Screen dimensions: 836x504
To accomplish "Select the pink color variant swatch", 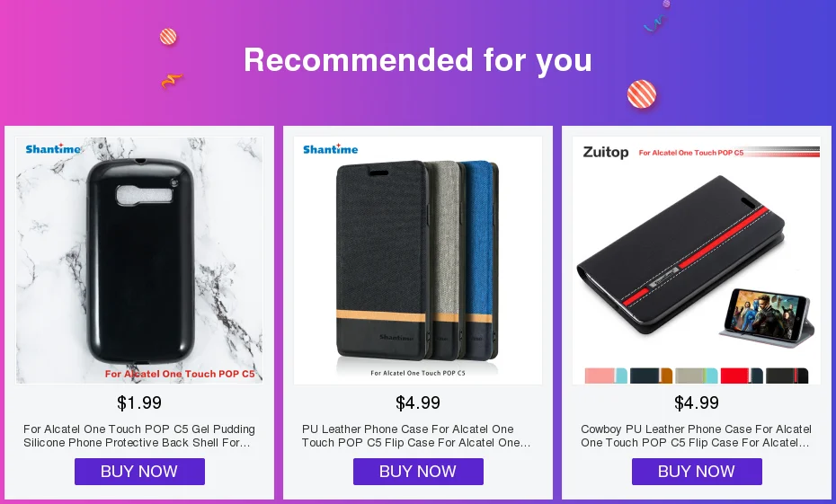I will (x=606, y=376).
